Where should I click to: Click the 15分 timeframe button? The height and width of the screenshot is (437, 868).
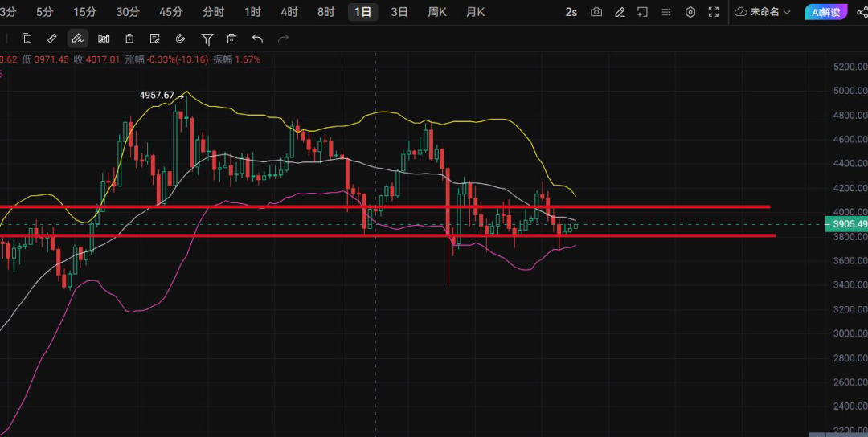click(x=84, y=12)
